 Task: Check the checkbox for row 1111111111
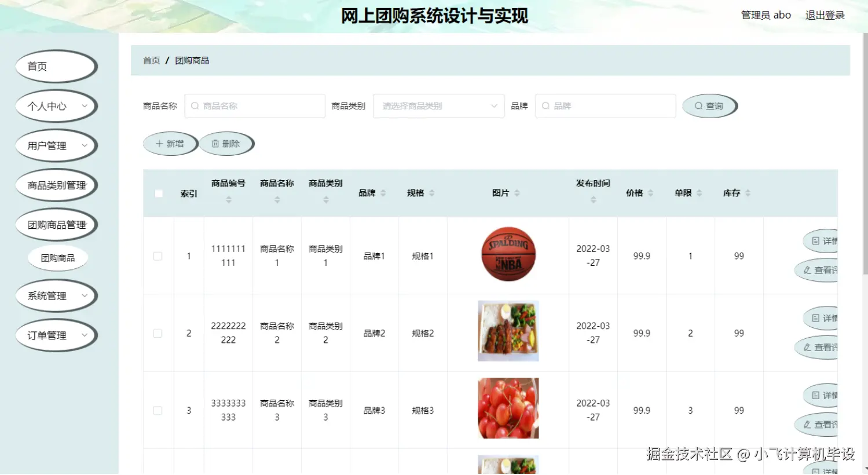pos(158,256)
